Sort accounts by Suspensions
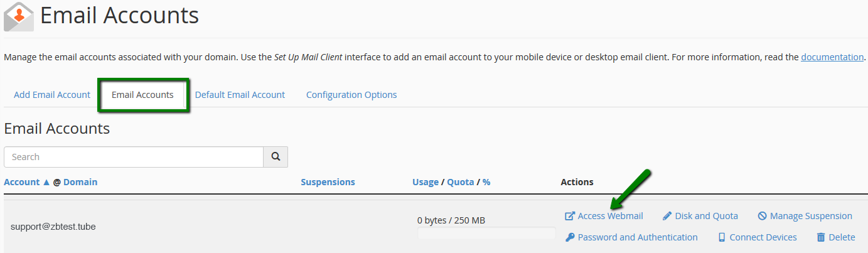Viewport: 868px width, 253px height. click(328, 182)
